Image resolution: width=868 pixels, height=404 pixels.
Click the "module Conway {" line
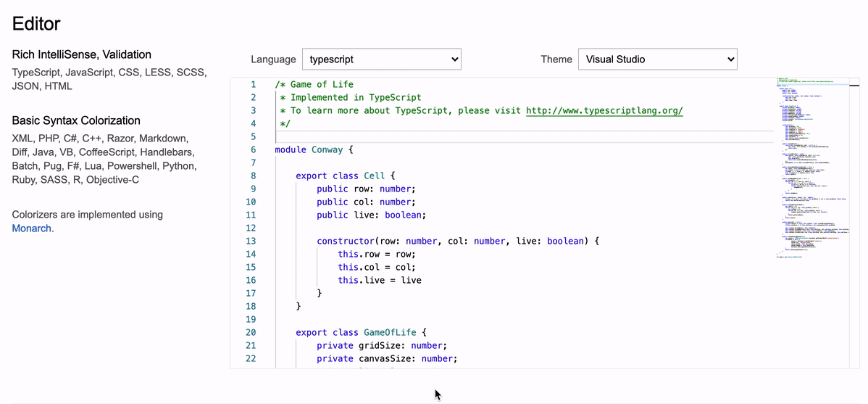[x=313, y=149]
